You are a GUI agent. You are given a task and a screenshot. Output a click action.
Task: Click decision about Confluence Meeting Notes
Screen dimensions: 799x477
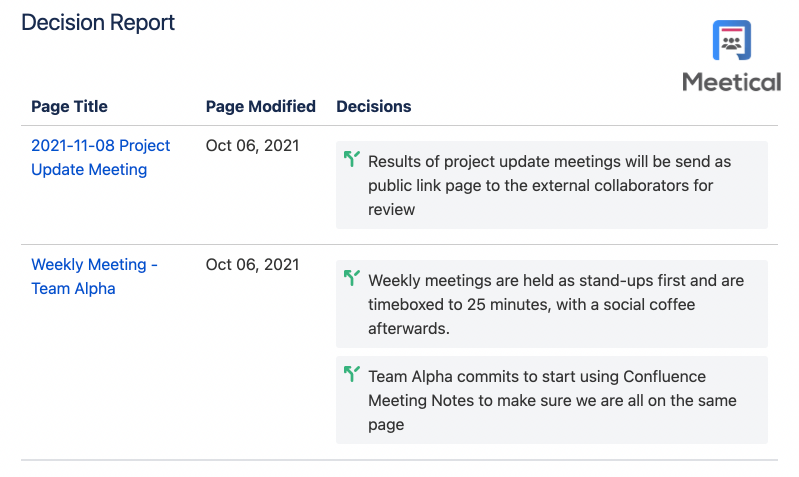tap(552, 400)
